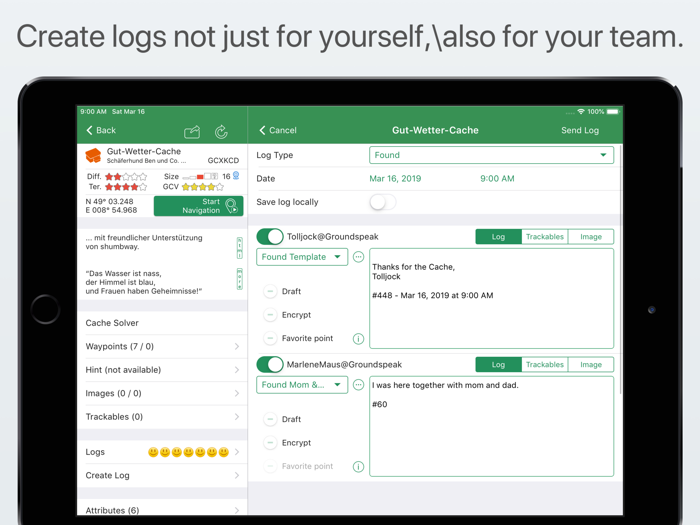Tap the orange cache type icon
The height and width of the screenshot is (525, 700).
click(x=93, y=156)
